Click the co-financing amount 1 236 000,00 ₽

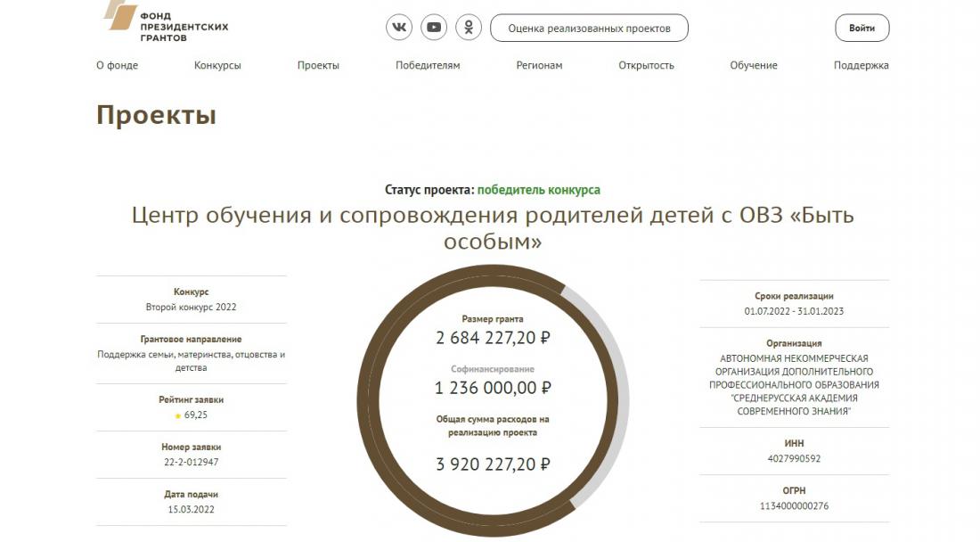click(493, 388)
